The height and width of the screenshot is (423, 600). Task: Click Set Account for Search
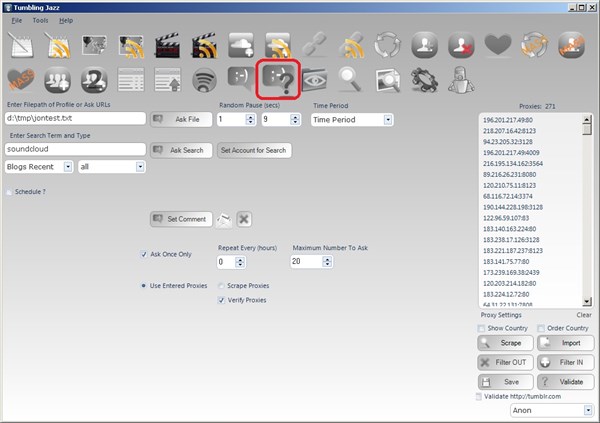tap(254, 150)
